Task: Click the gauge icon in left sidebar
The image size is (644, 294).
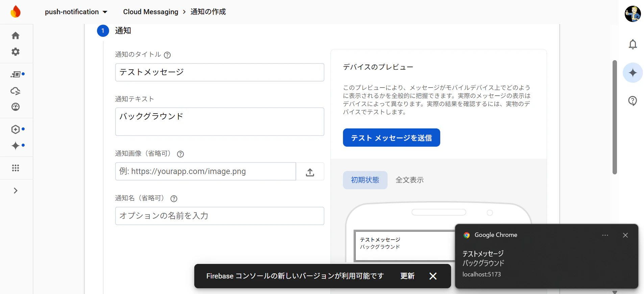Action: pyautogui.click(x=16, y=107)
